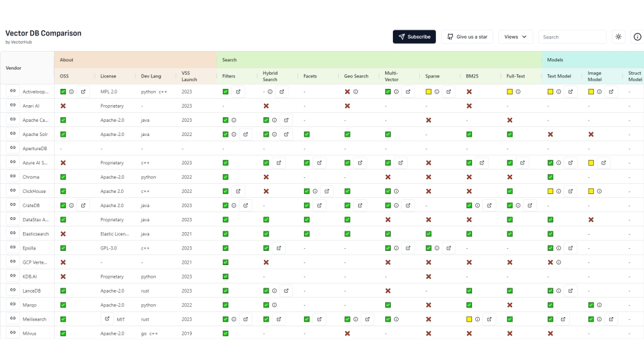644x363 pixels.
Task: Click the Subscribe button
Action: [x=414, y=37]
